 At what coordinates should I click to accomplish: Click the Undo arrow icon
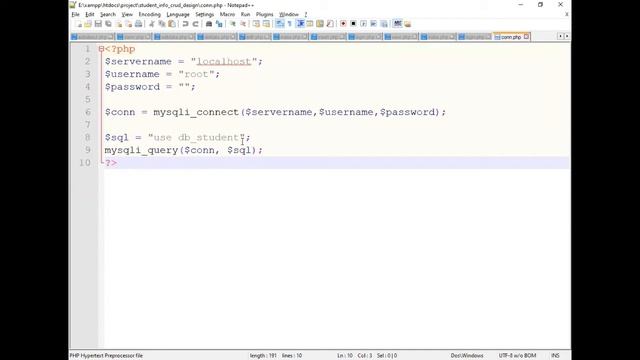pyautogui.click(x=185, y=24)
